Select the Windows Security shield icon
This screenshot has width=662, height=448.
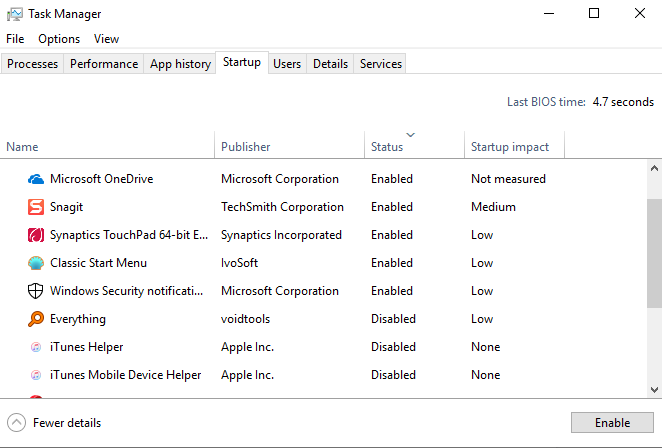tap(36, 291)
